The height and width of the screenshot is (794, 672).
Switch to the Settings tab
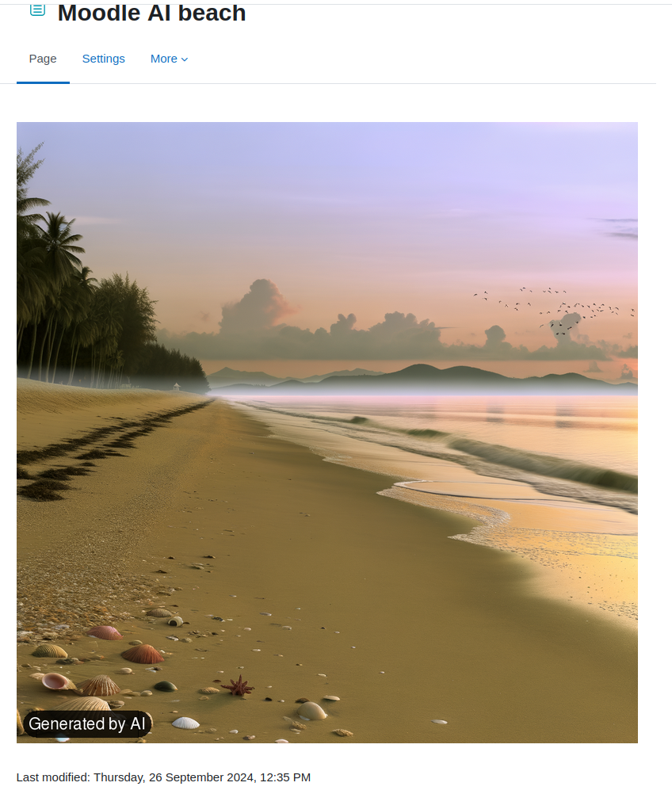point(103,59)
